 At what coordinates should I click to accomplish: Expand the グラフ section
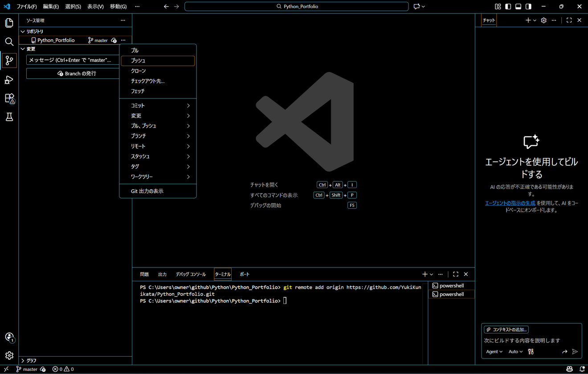(31, 360)
